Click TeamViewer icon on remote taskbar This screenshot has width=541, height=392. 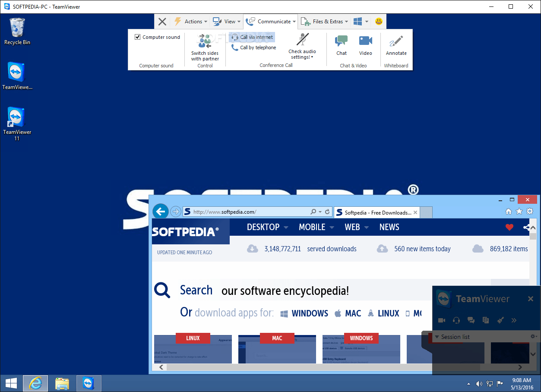89,383
